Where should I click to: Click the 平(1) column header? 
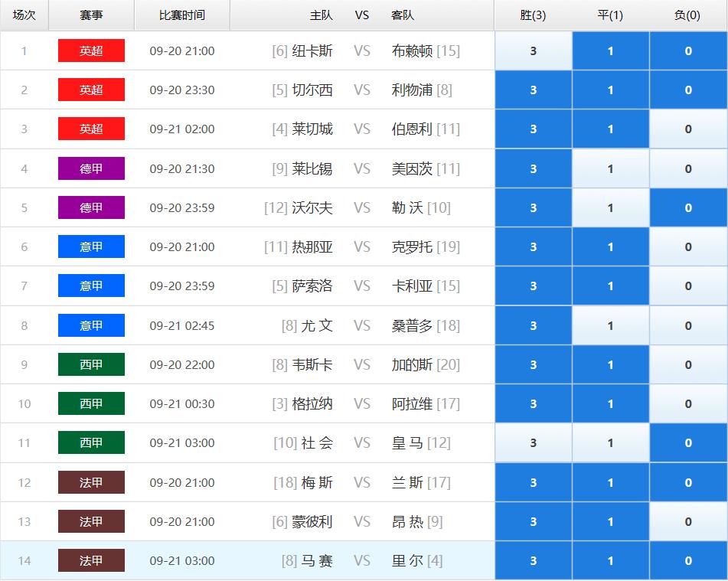tap(611, 15)
